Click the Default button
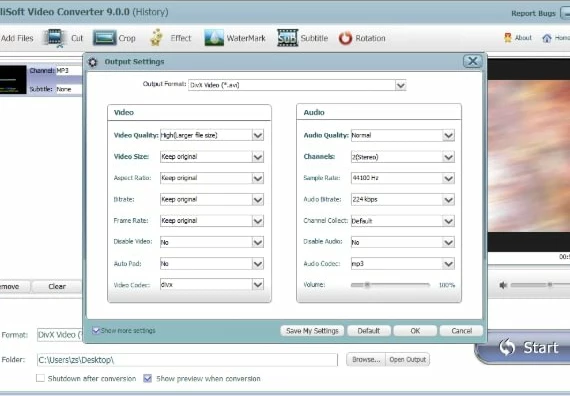The height and width of the screenshot is (396, 570). 369,331
